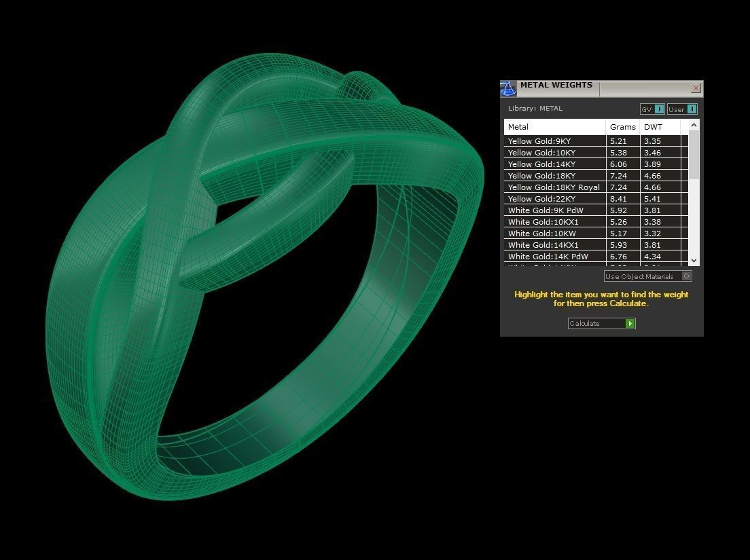Enable Use Object Materials option
The height and width of the screenshot is (560, 750).
point(648,276)
